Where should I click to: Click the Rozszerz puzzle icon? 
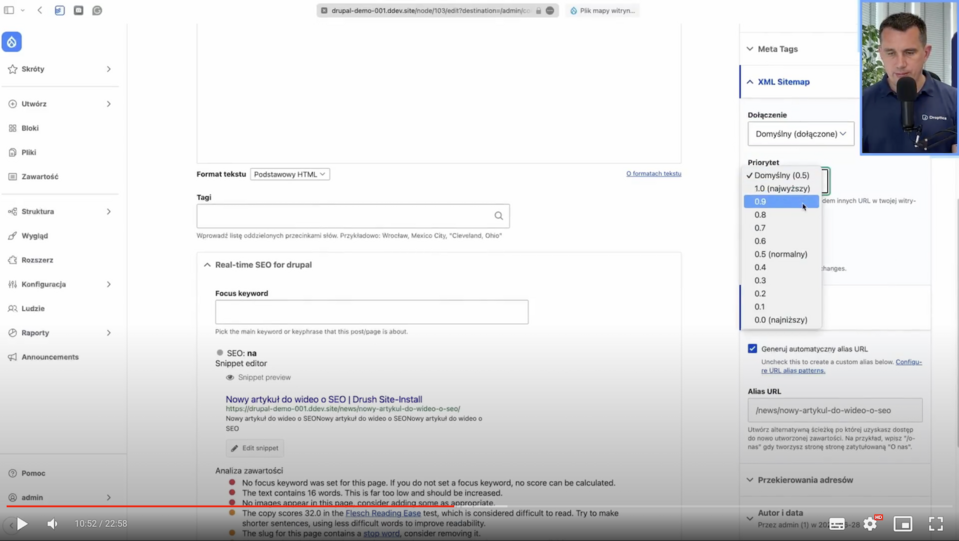click(x=12, y=260)
